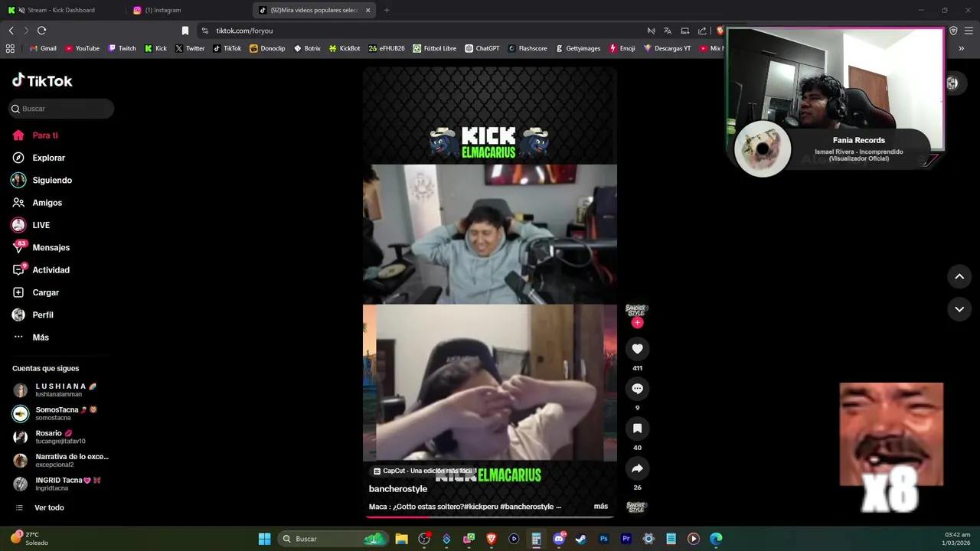
Task: Open the Gmail bookmark
Action: pos(43,48)
